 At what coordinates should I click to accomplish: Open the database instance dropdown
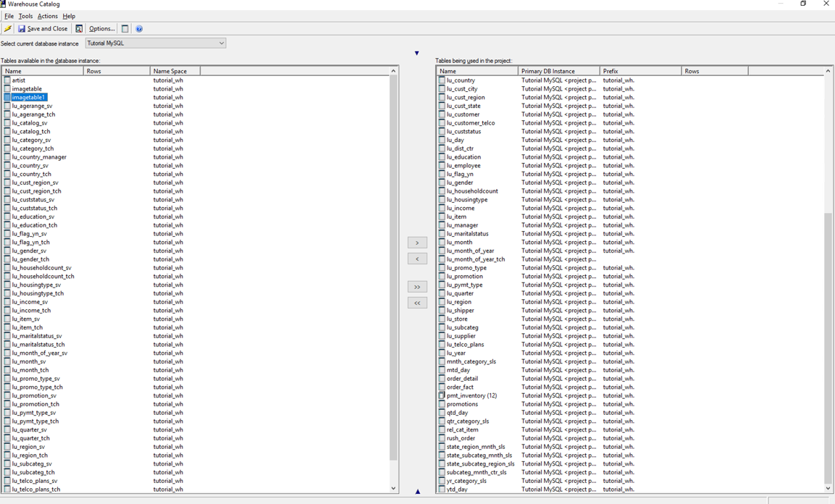coord(221,43)
